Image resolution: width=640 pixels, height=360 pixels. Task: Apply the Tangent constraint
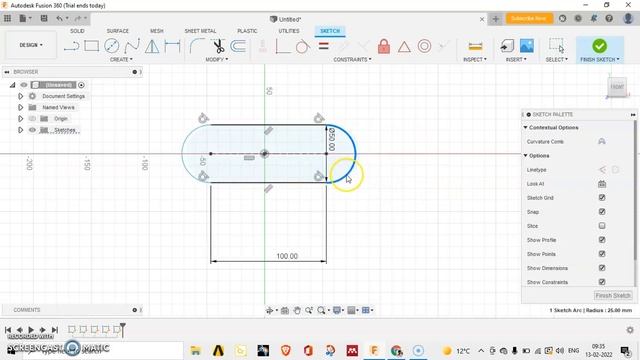[302, 46]
